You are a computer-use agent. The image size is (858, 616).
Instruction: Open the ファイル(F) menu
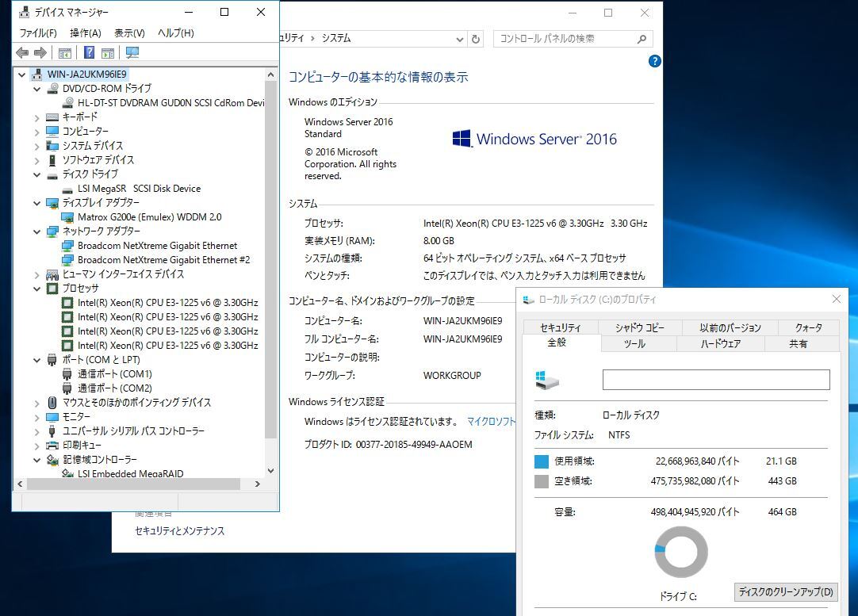(38, 33)
